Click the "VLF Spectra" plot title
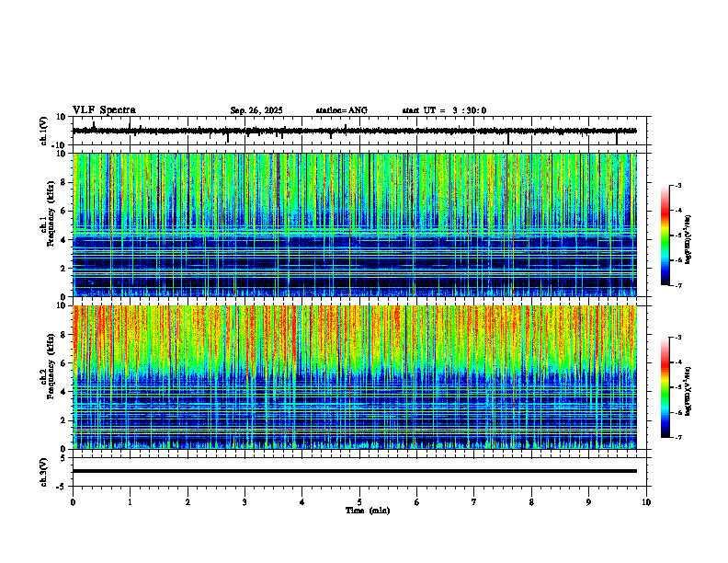Viewport: 728px width, 563px height. pyautogui.click(x=104, y=110)
